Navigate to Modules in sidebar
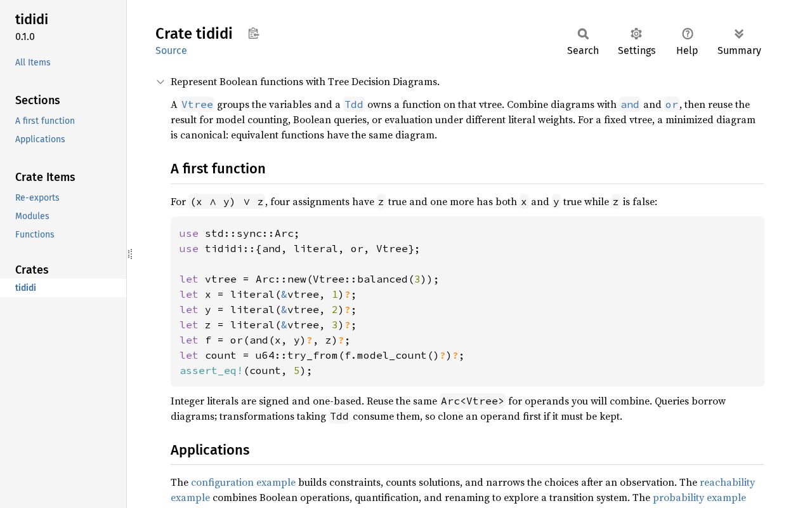Screen dimensions: 812x508 (32, 216)
